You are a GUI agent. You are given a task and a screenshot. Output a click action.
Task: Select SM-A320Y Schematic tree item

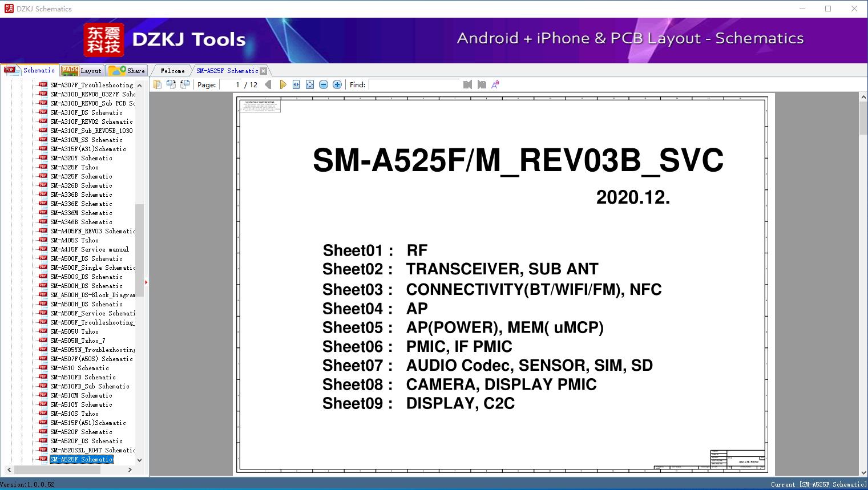[81, 158]
